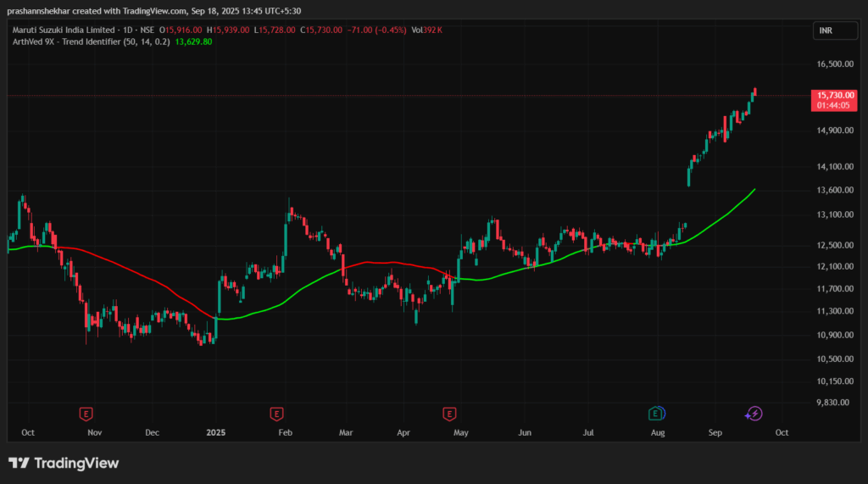The image size is (868, 484).
Task: Click the header text mentioning TradingView.com
Action: [x=153, y=10]
